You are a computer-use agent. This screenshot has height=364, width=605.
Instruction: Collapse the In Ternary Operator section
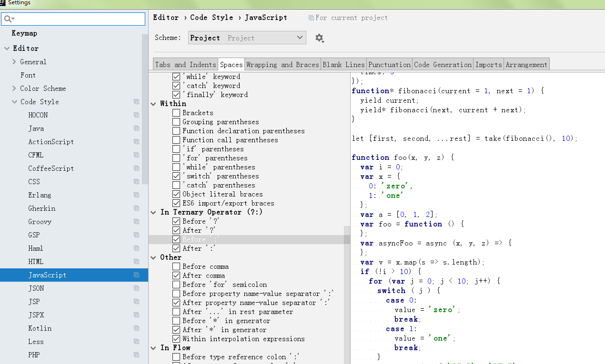154,212
